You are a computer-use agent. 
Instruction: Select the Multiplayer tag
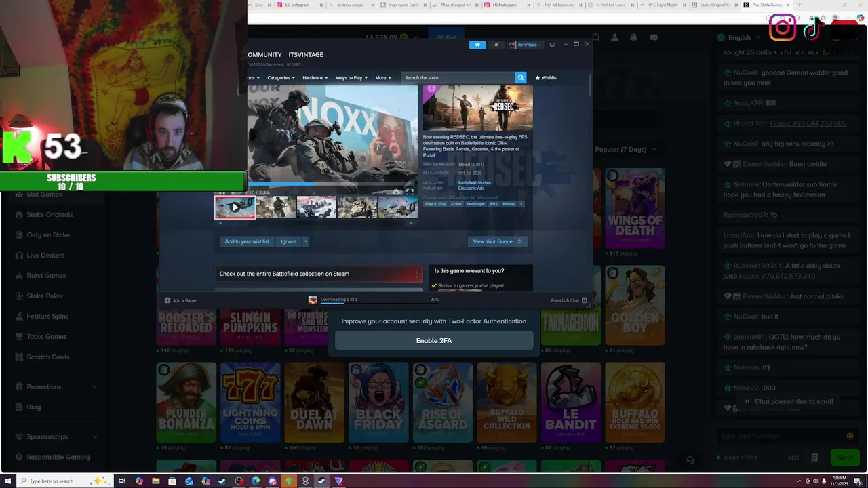tap(475, 204)
